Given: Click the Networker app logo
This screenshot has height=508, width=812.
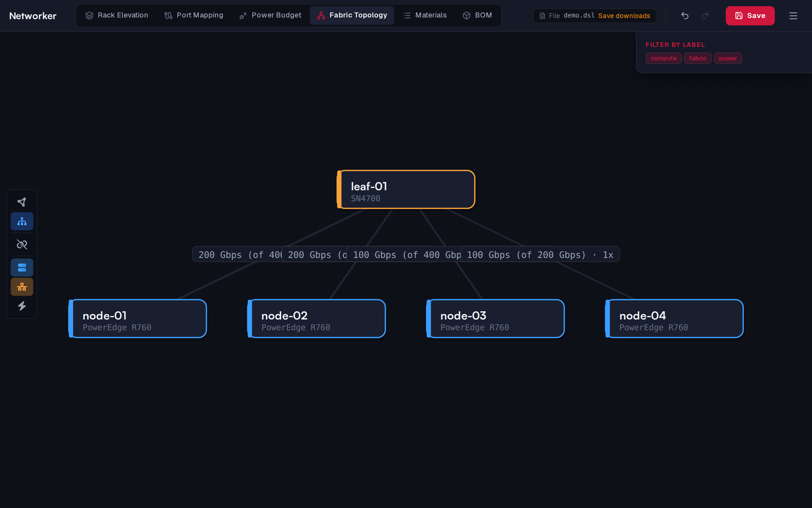Looking at the screenshot, I should pos(33,16).
